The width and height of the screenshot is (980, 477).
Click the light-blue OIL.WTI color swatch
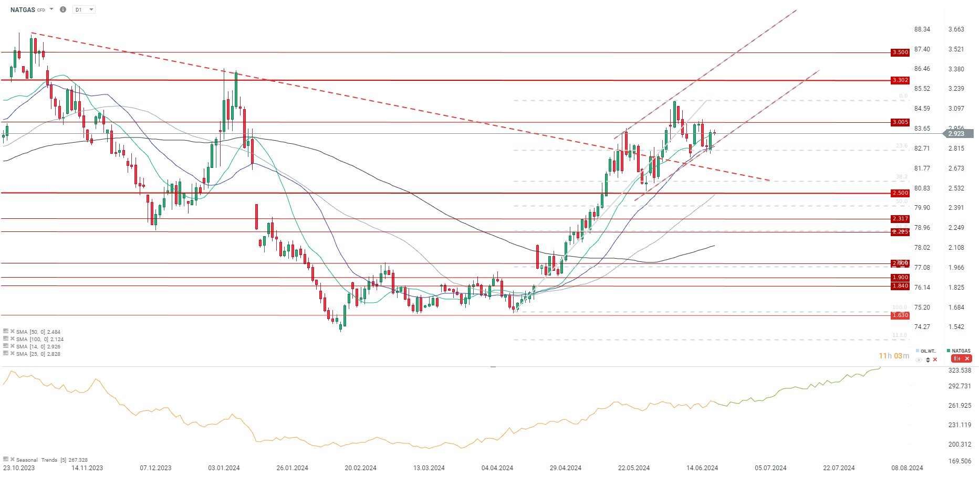click(x=918, y=351)
